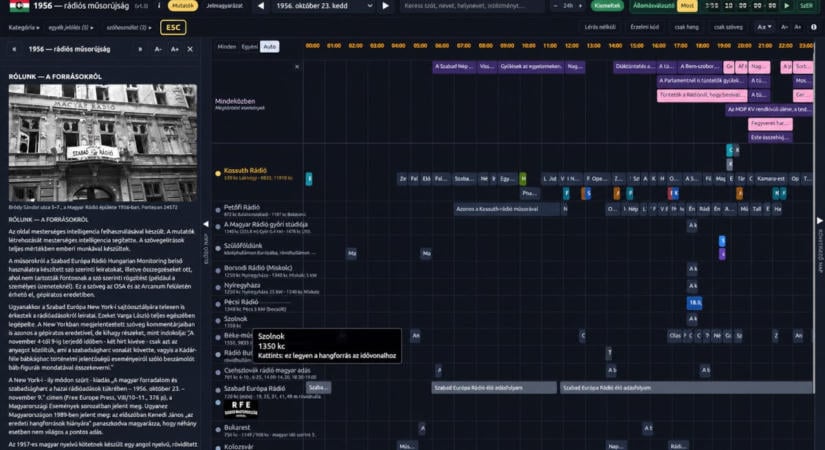This screenshot has width=825, height=450.
Task: Open the info 'i' icon beside the title
Action: click(x=159, y=6)
